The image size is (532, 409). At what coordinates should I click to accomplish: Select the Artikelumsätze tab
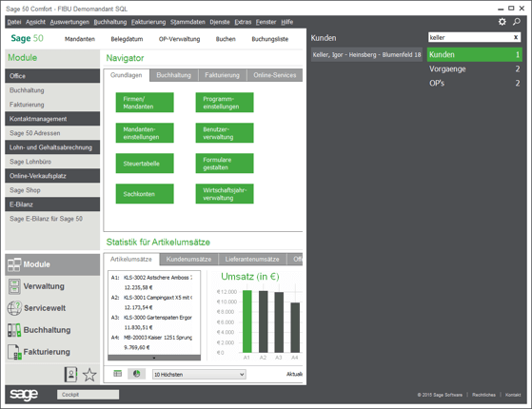(131, 260)
